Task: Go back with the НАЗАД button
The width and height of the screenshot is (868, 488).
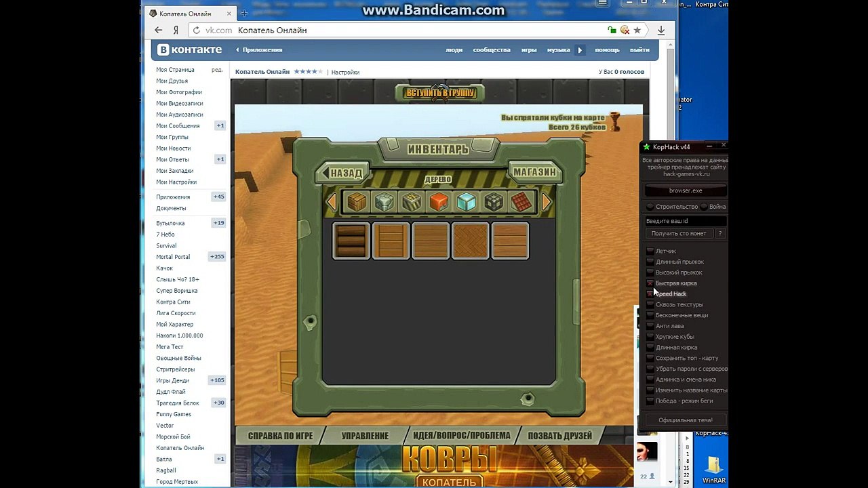Action: click(343, 173)
